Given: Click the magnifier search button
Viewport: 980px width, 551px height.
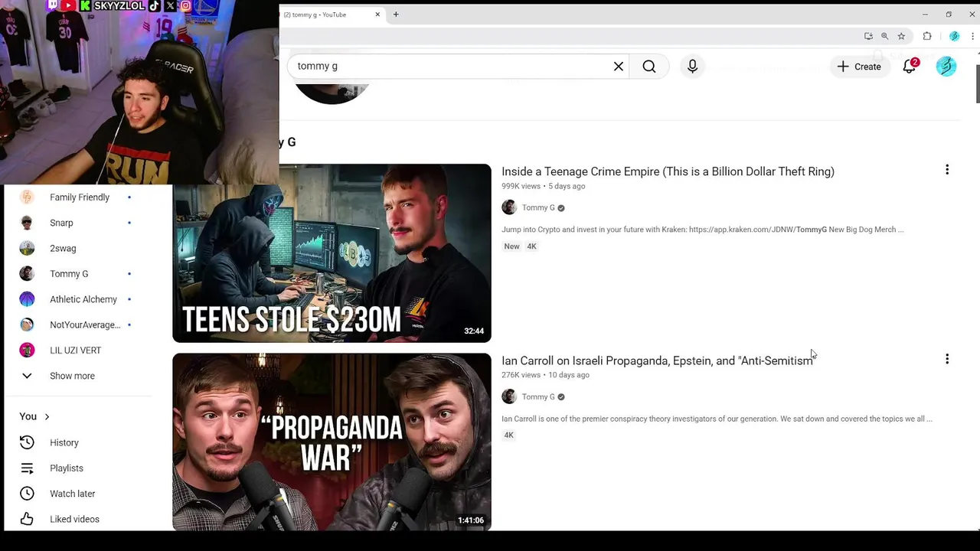Looking at the screenshot, I should tap(649, 67).
